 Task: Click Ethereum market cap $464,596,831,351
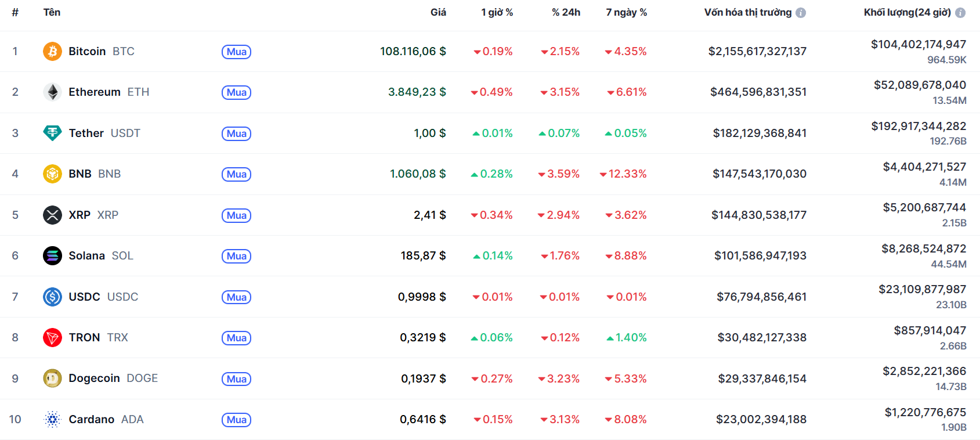(758, 92)
